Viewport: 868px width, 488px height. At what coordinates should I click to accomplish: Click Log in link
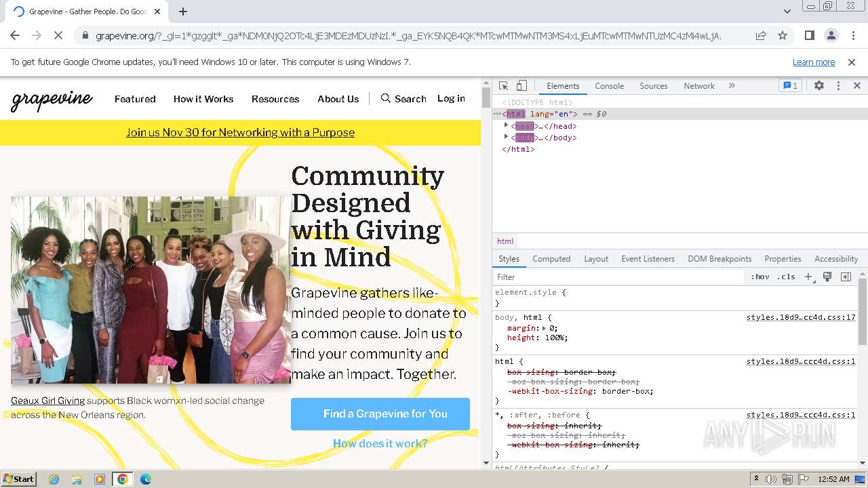click(451, 98)
